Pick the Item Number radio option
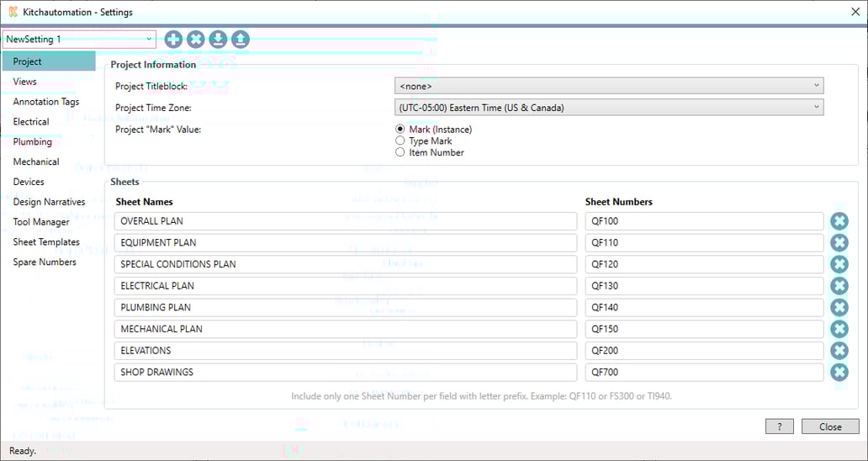This screenshot has height=461, width=868. [400, 153]
